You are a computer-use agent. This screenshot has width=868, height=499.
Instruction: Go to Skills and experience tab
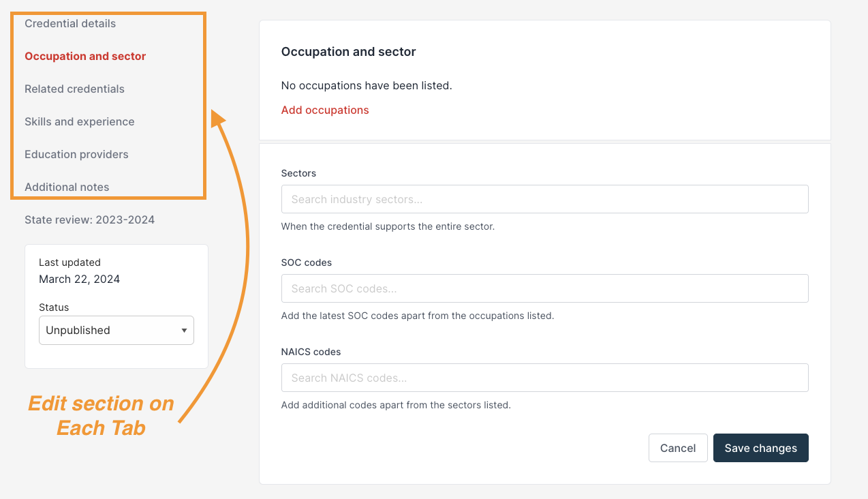[x=80, y=122]
